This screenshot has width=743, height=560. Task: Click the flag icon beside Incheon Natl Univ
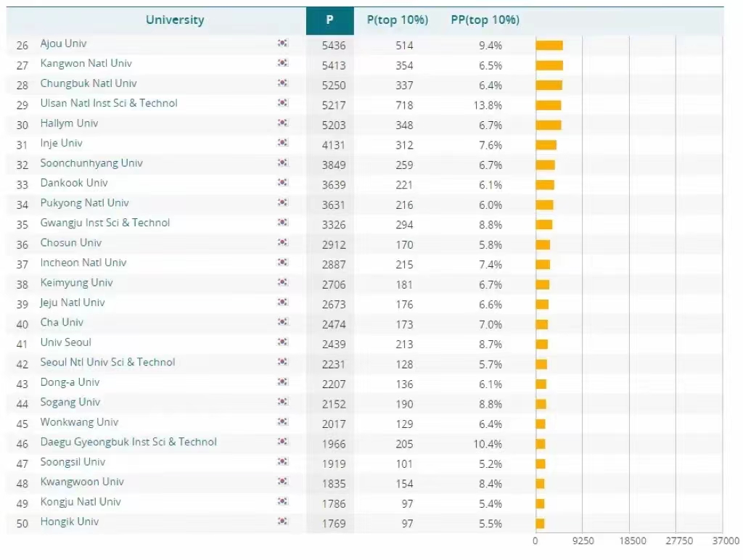283,262
